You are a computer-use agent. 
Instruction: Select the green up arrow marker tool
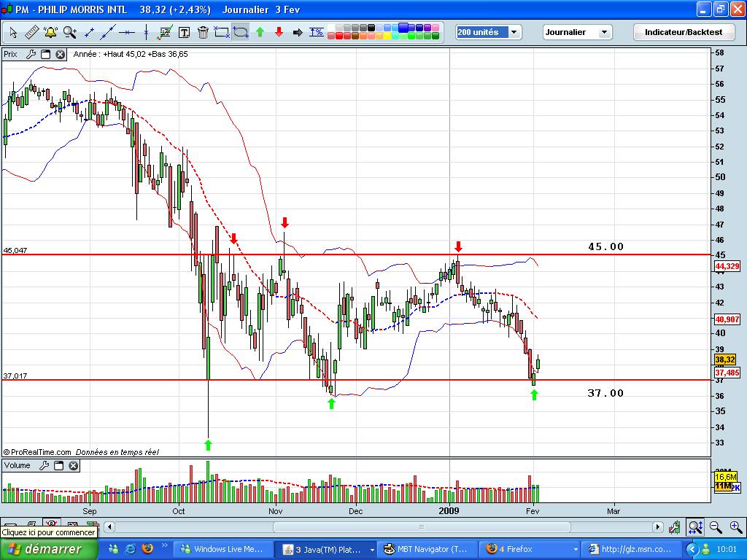click(260, 32)
